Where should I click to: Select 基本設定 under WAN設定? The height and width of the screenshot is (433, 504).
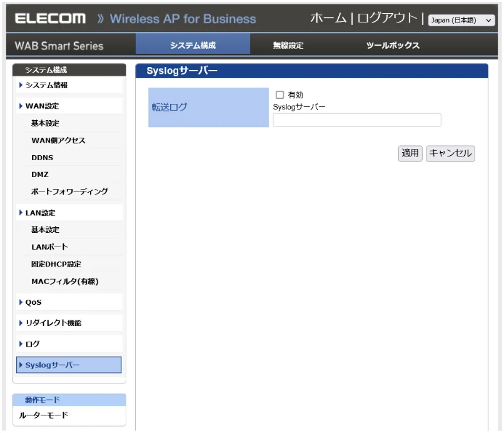pos(45,123)
